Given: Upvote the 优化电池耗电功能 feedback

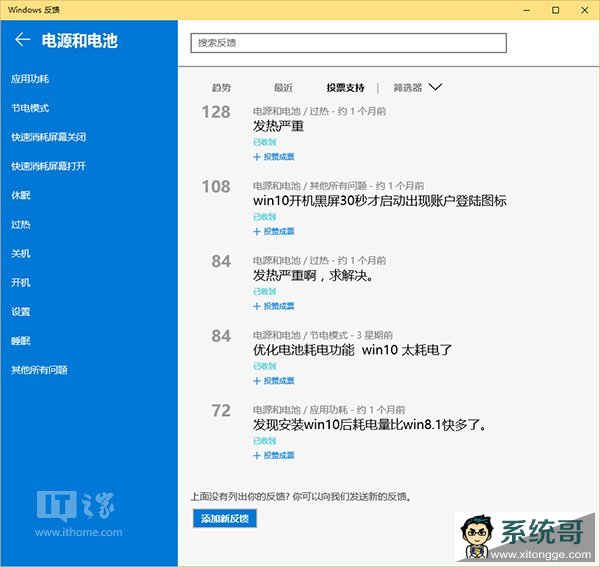Looking at the screenshot, I should (x=274, y=380).
